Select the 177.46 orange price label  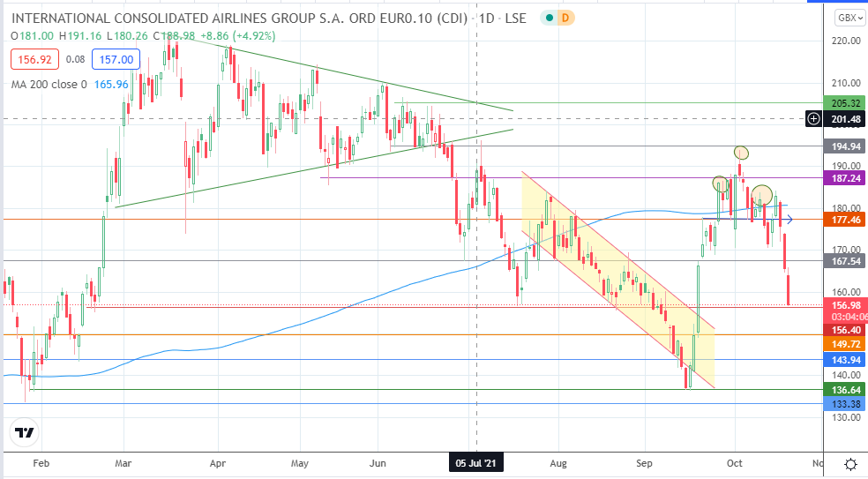pyautogui.click(x=845, y=220)
